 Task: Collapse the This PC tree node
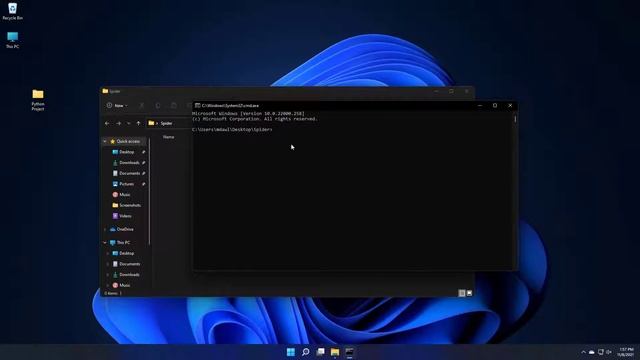[105, 242]
